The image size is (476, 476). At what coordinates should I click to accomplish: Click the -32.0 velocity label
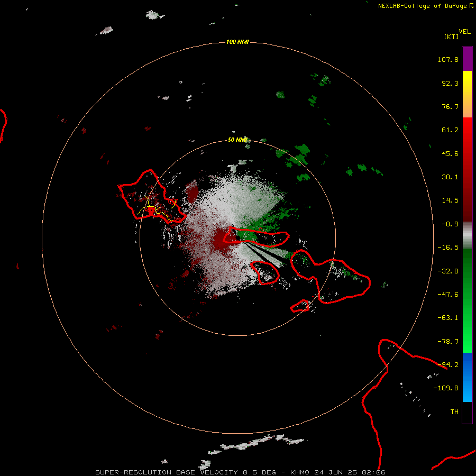point(448,271)
